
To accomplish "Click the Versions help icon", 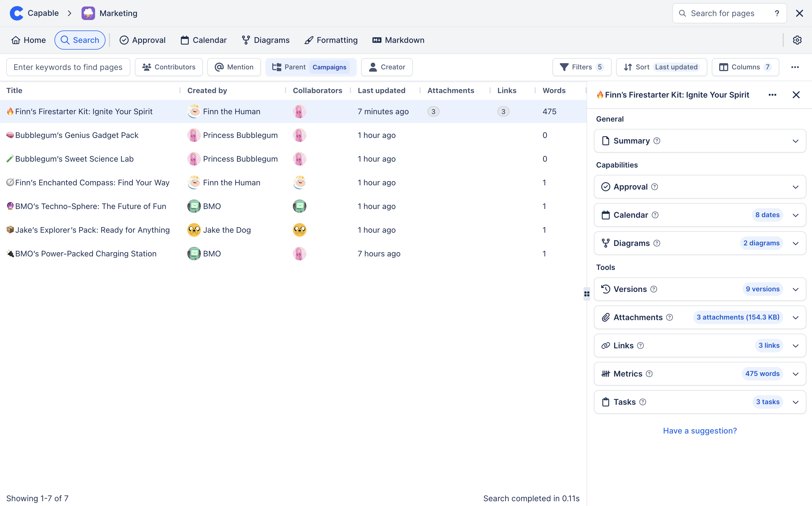I will tap(654, 289).
